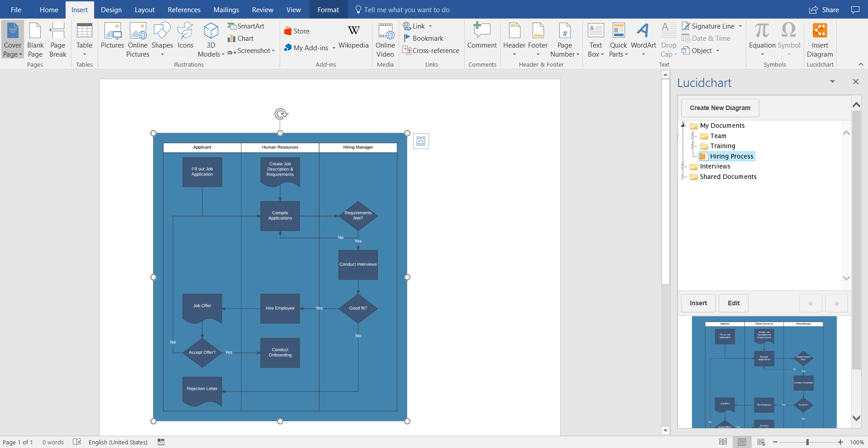Open Layout Options for the picture
The width and height of the screenshot is (868, 448).
click(421, 141)
